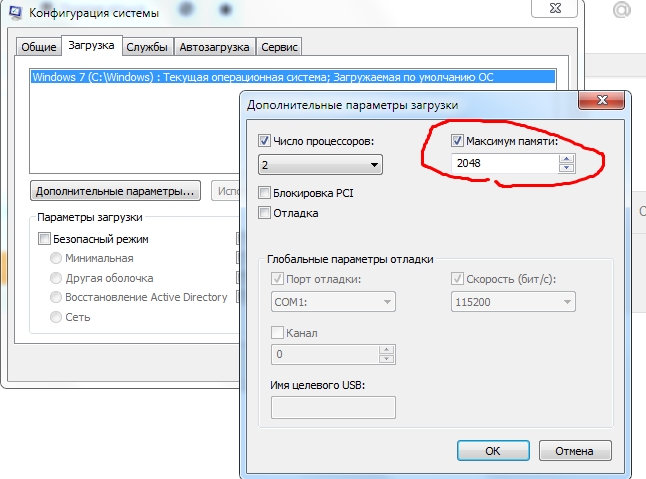Select the Минимальная radio option
Viewport: 646px width, 479px height.
pos(56,258)
